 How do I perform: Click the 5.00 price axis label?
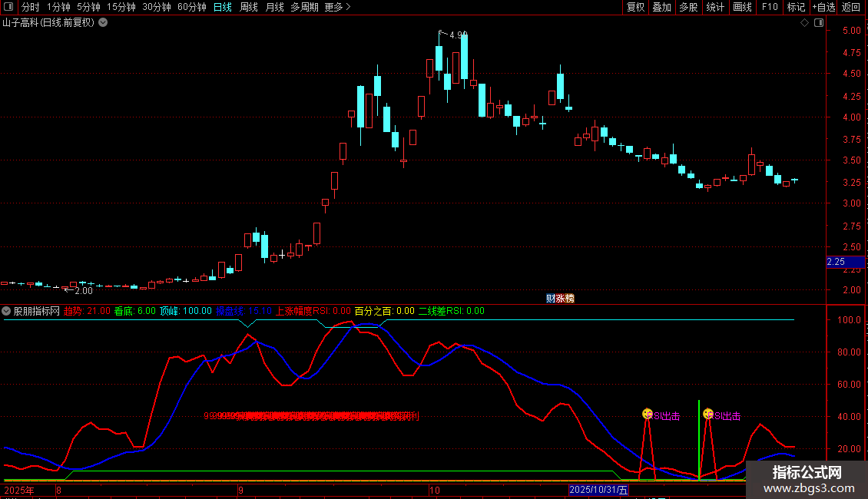(x=851, y=31)
